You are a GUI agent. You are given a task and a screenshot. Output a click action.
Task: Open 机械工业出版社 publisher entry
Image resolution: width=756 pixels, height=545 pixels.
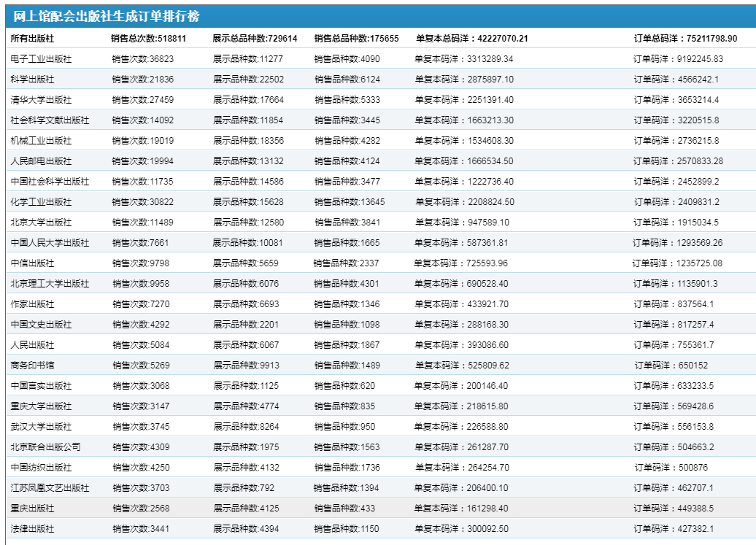[x=41, y=141]
